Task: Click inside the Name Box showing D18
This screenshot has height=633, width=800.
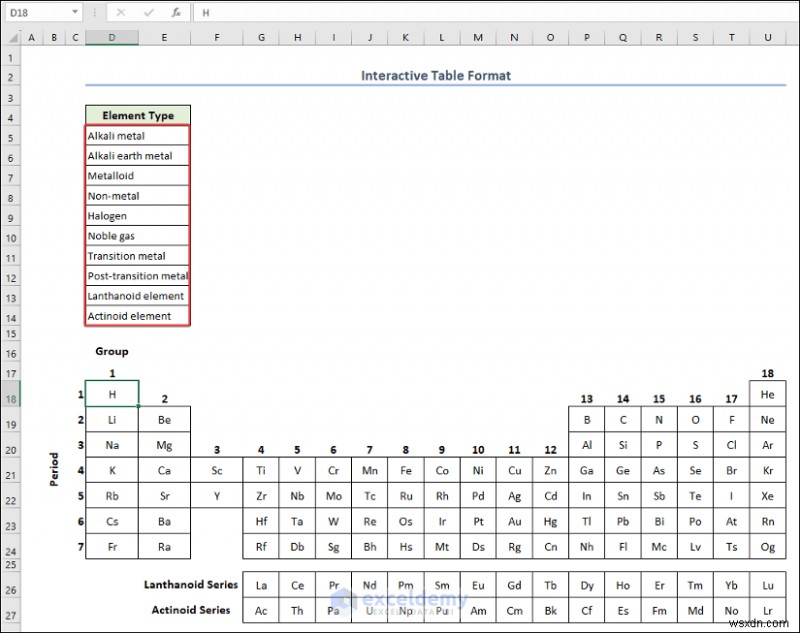Action: tap(37, 13)
